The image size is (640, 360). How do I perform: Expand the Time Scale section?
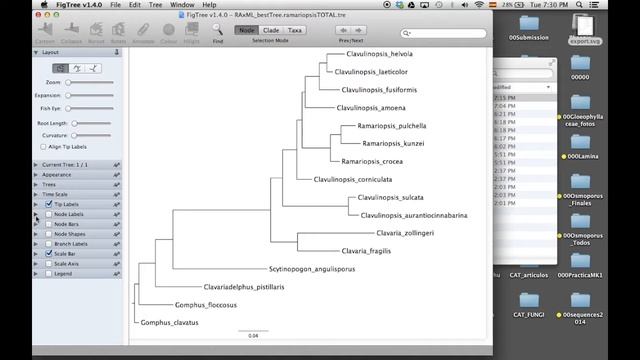point(36,195)
